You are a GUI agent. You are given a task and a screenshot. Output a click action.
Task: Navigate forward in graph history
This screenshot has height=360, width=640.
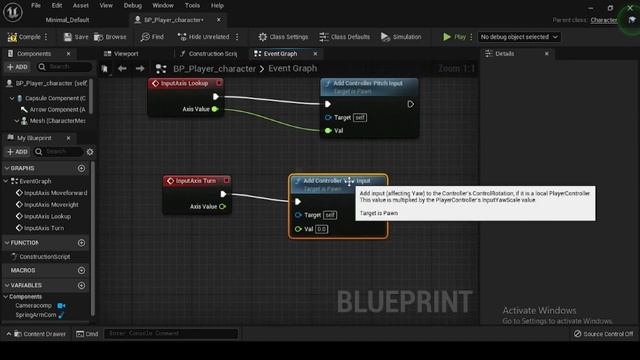pyautogui.click(x=140, y=69)
